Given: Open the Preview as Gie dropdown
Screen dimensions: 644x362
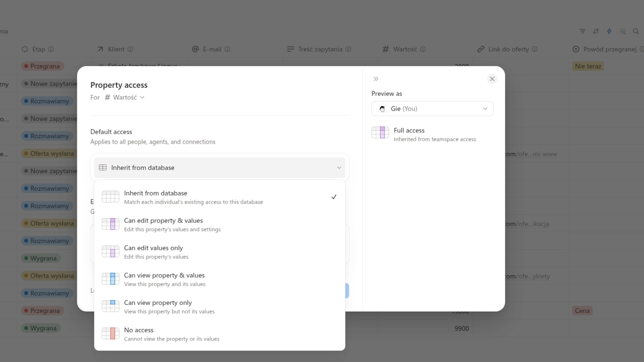Looking at the screenshot, I should [432, 109].
